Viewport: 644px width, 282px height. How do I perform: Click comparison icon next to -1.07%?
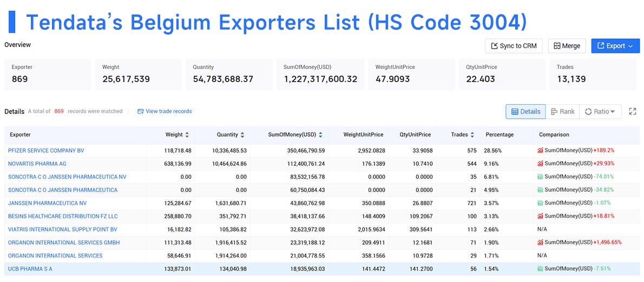(540, 203)
